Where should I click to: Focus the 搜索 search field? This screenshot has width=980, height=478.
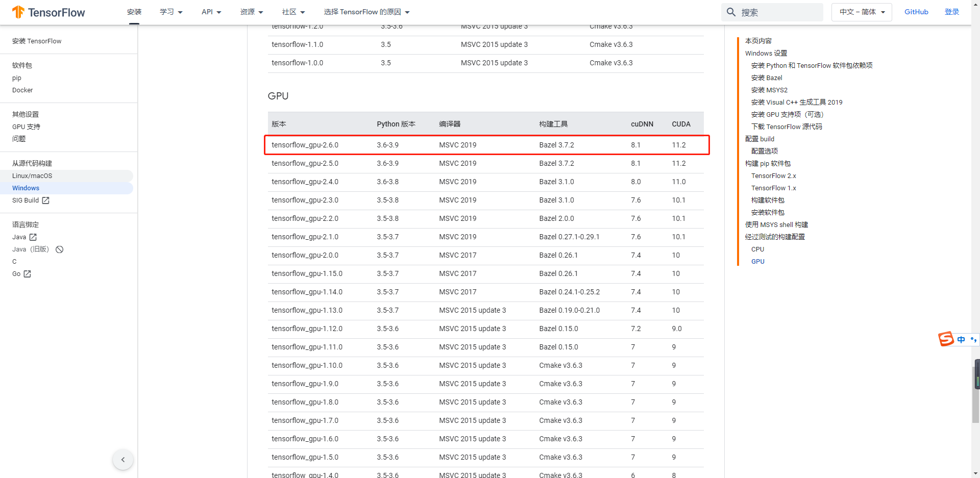772,12
